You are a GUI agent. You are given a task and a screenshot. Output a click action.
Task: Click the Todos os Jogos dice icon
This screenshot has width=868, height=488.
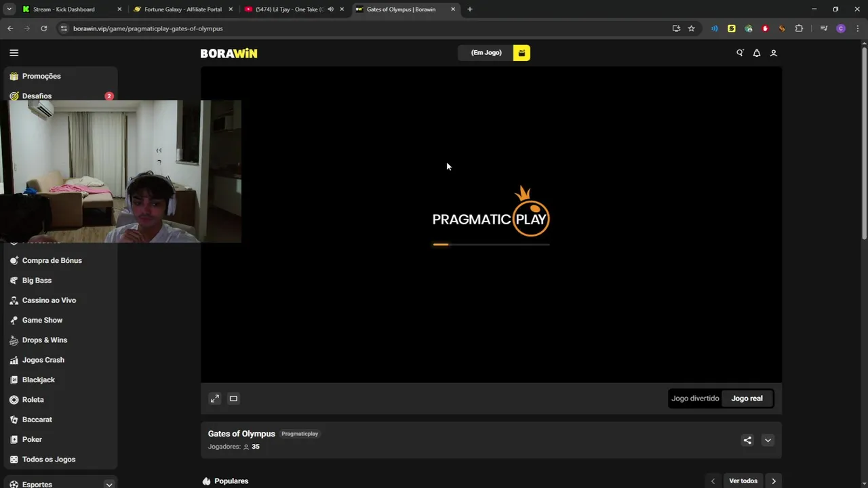pos(14,460)
